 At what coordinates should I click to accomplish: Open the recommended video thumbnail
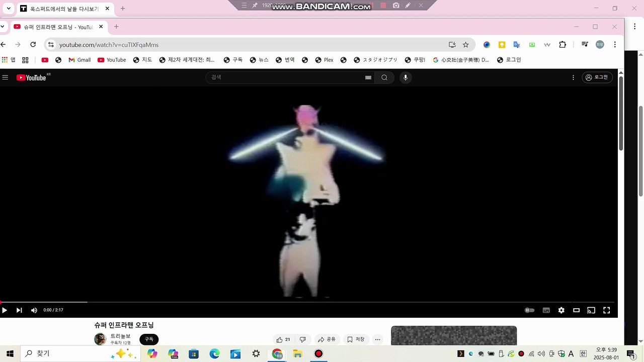tap(454, 335)
